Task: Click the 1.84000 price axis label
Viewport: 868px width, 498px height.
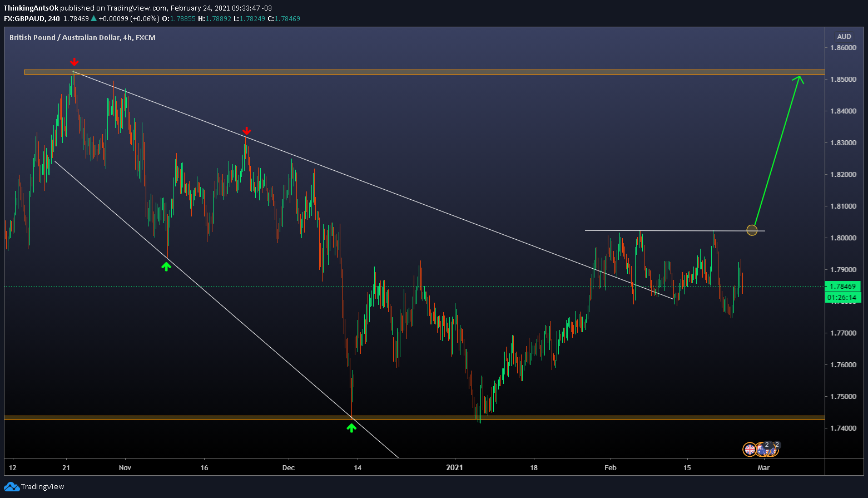Action: (x=843, y=111)
